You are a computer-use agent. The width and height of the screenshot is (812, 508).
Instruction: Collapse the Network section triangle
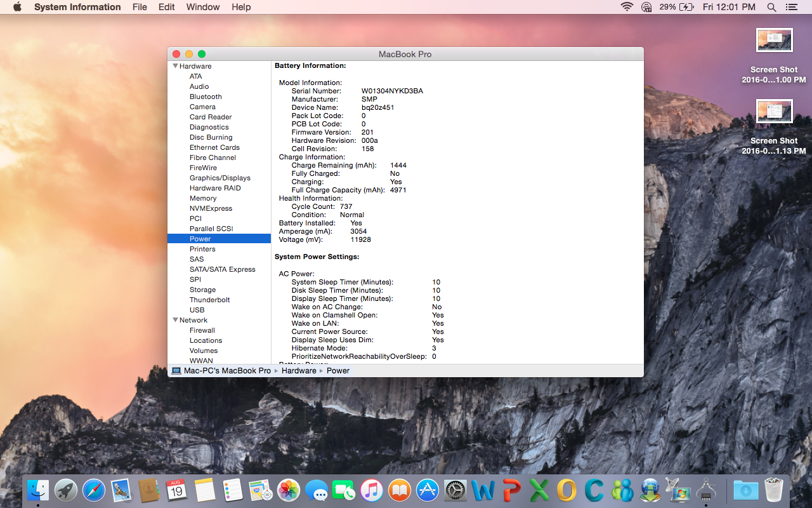click(175, 320)
